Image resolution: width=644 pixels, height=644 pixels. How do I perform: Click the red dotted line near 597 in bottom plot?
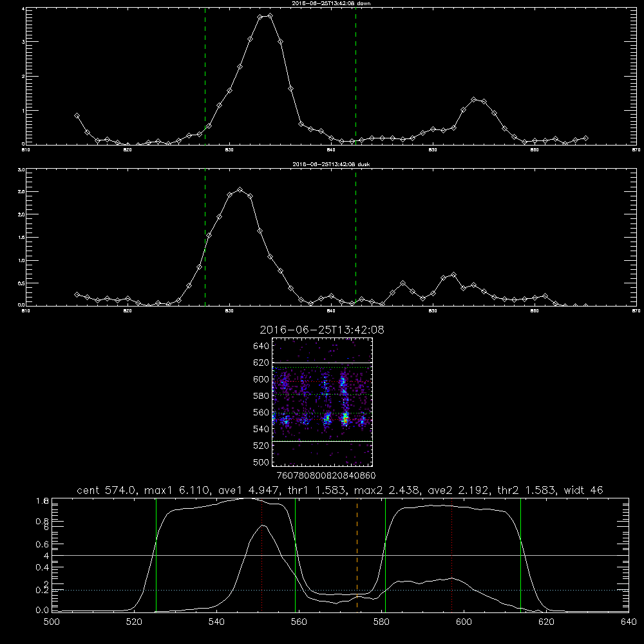pyautogui.click(x=452, y=554)
